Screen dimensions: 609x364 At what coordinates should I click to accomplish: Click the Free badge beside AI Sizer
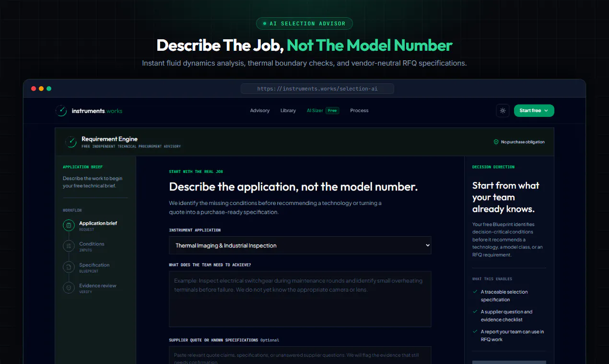(332, 111)
